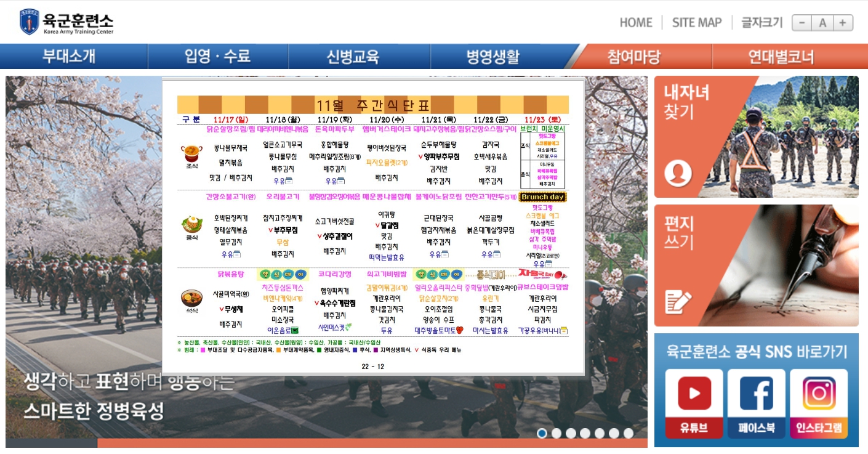Click the 글자크기 label
The height and width of the screenshot is (454, 868).
pos(762,23)
